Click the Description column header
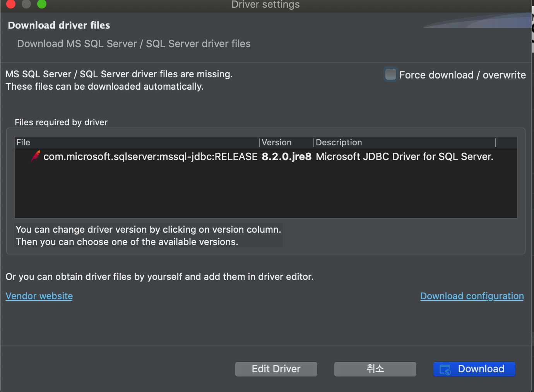Image resolution: width=534 pixels, height=392 pixels. click(x=404, y=143)
